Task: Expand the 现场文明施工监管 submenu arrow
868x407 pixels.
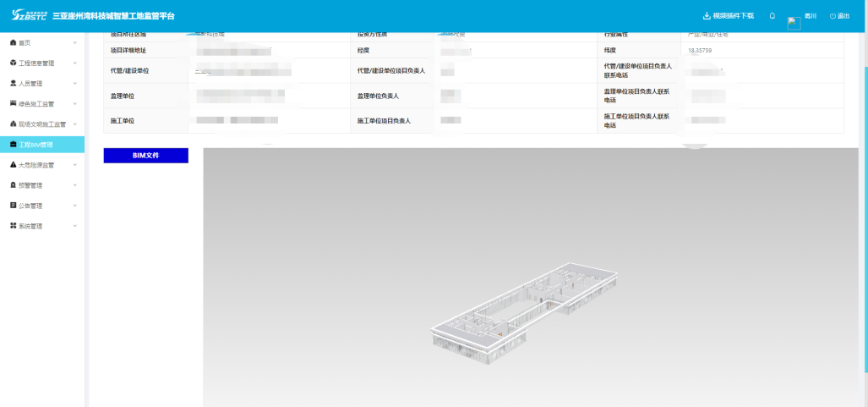Action: [75, 124]
